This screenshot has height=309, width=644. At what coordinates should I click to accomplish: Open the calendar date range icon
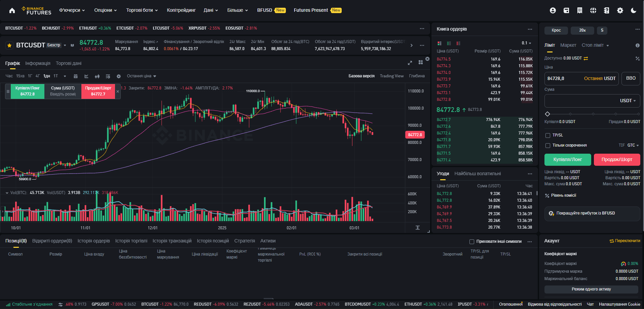pyautogui.click(x=76, y=76)
